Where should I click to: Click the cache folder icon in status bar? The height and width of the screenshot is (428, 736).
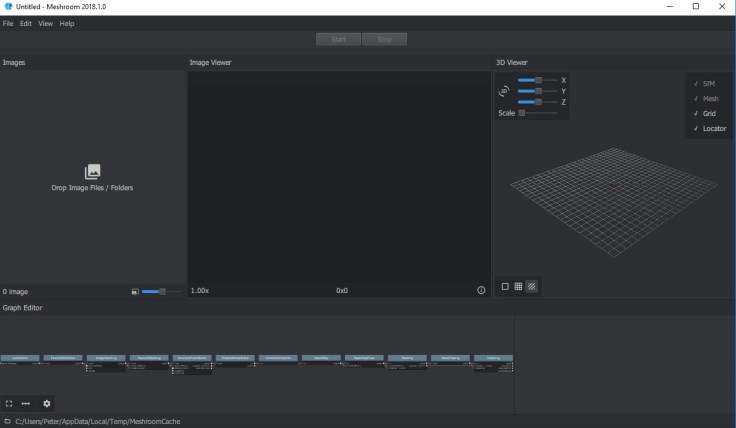point(7,421)
